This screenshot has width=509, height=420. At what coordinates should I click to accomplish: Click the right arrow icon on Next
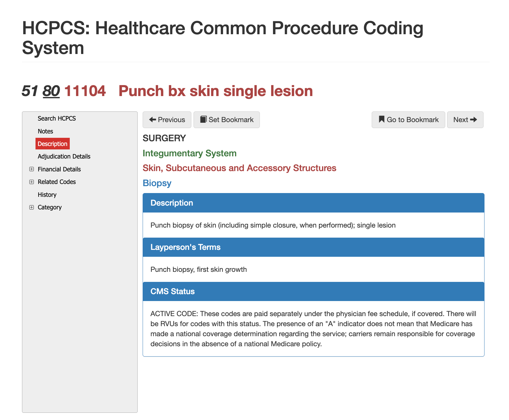pyautogui.click(x=473, y=120)
